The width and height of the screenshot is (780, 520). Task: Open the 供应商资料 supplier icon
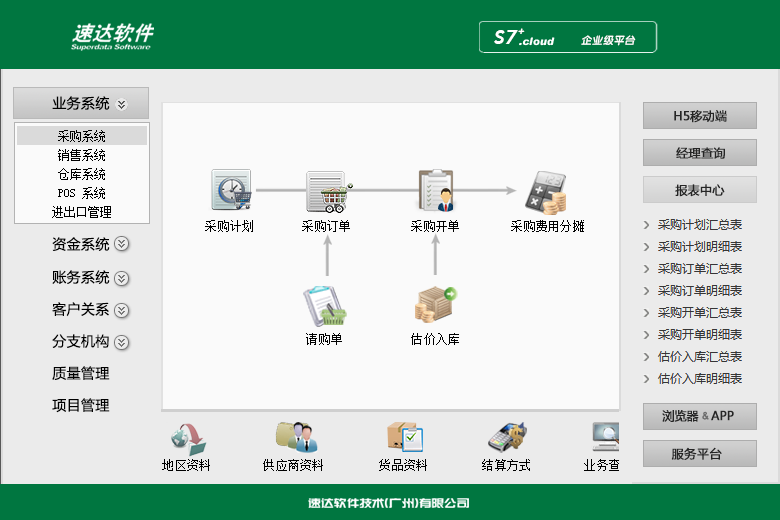(x=296, y=437)
